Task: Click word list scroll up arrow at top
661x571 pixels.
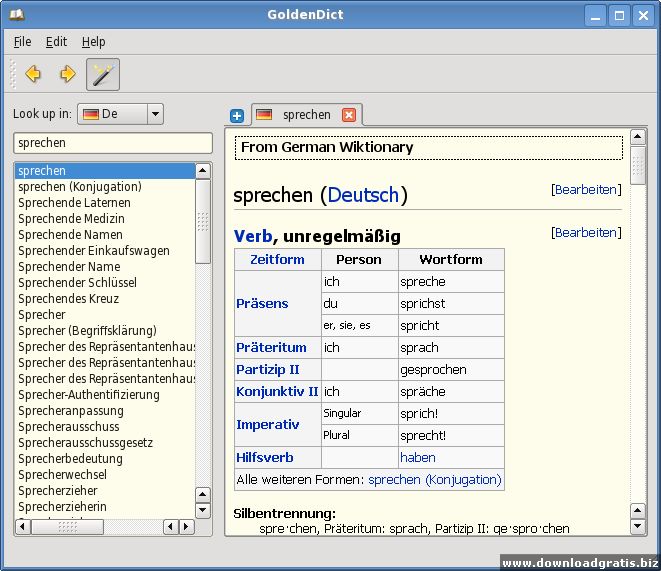Action: [203, 171]
